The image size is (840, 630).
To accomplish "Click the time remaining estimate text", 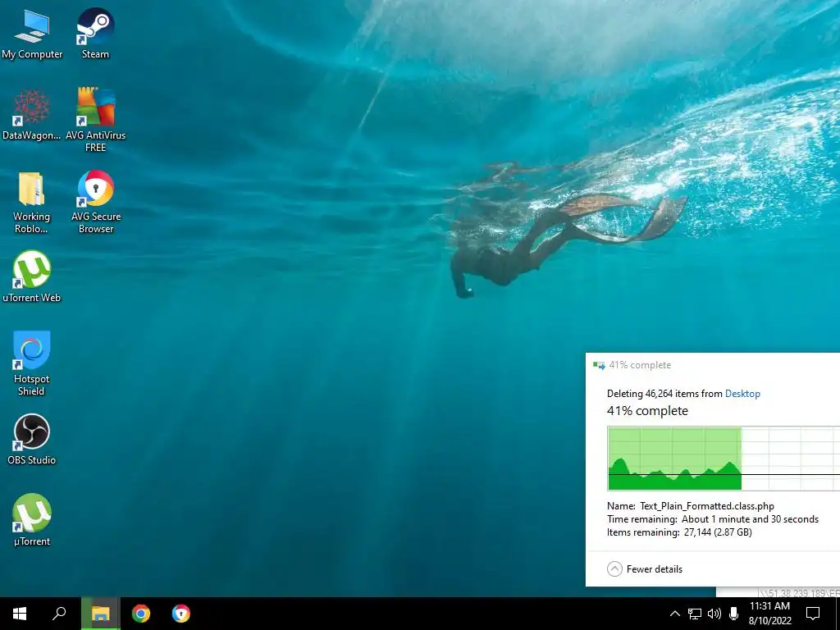I will click(x=713, y=519).
